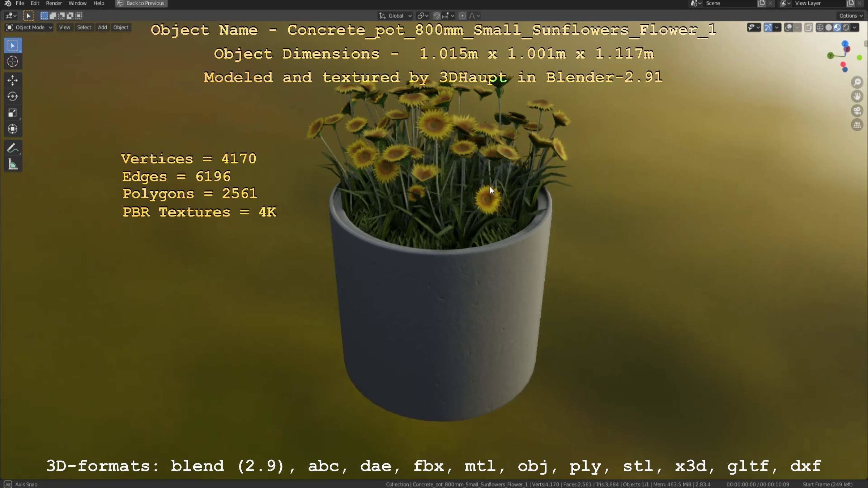Open the viewport Select menu
The width and height of the screenshot is (868, 488).
(84, 27)
